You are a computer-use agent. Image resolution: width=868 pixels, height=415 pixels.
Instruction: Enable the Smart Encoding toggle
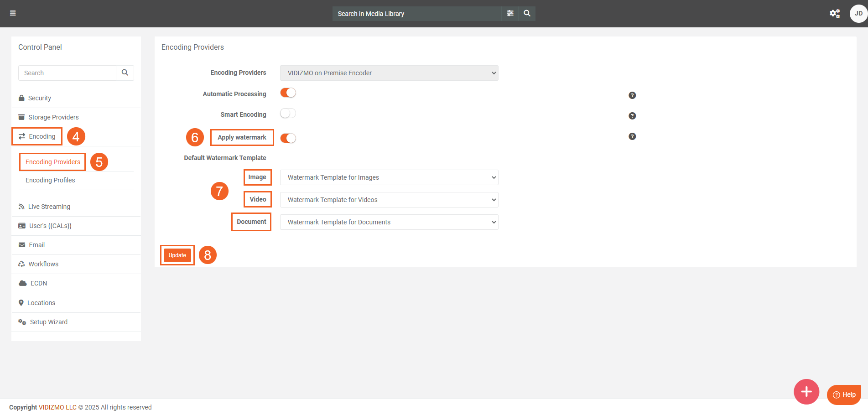pos(288,114)
